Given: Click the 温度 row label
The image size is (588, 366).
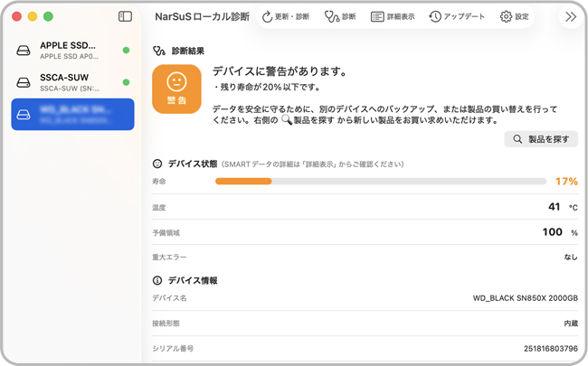Looking at the screenshot, I should [x=158, y=208].
